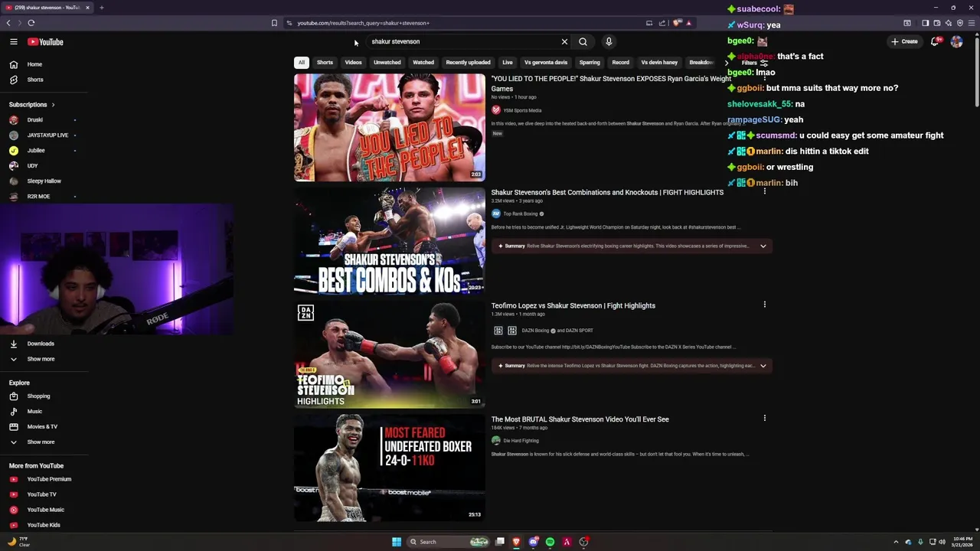Open the Brave VPN shield icon
Screen dimensions: 980x551
pyautogui.click(x=959, y=23)
